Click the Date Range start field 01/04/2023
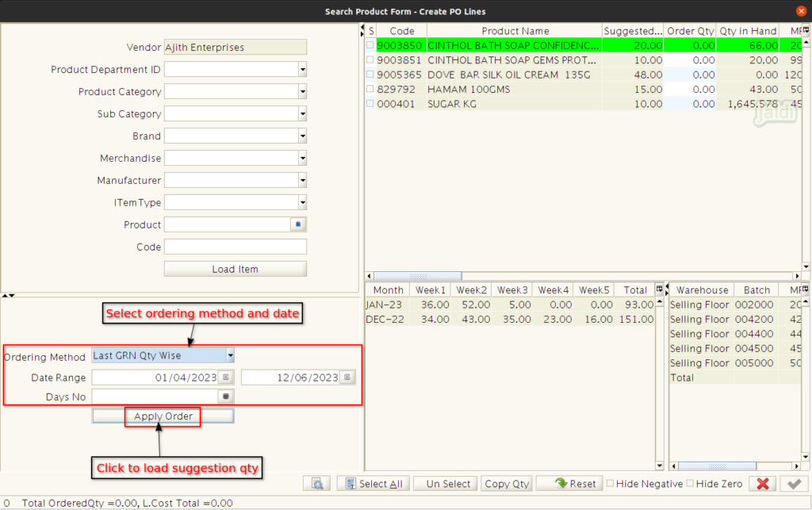 [x=155, y=378]
